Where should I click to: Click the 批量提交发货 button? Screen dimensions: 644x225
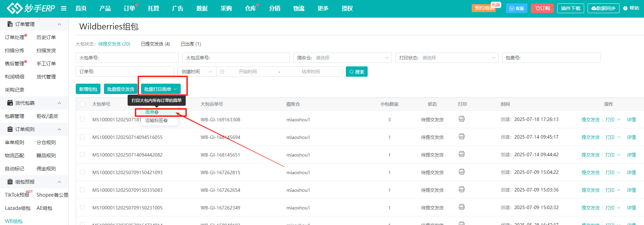121,89
